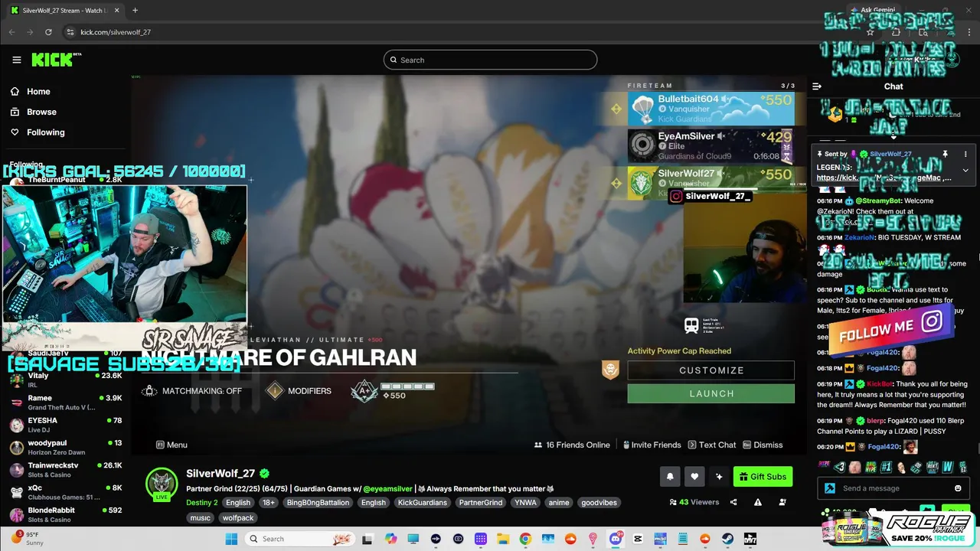Image resolution: width=980 pixels, height=551 pixels.
Task: Click the sparkle button beside Gift Subs
Action: [x=719, y=477]
